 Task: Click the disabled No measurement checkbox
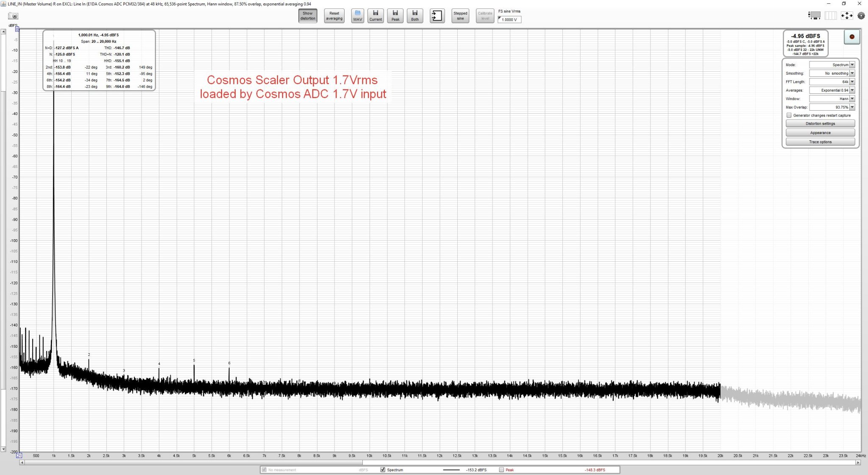[264, 469]
